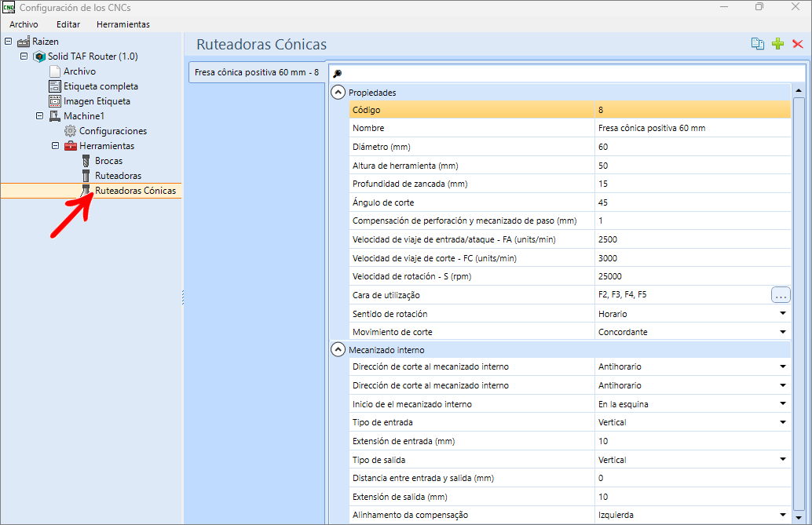Click the Ruteadoras router bit icon
Image resolution: width=812 pixels, height=525 pixels.
click(x=86, y=176)
